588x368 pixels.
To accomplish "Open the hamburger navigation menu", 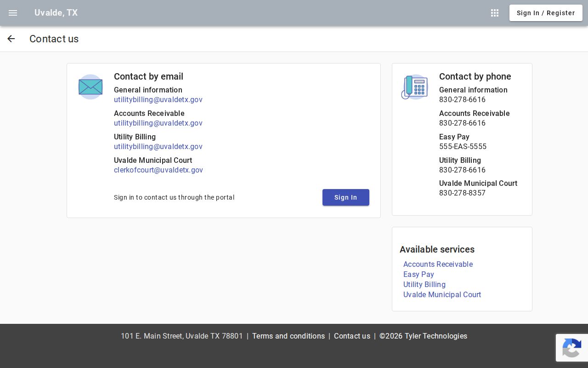I will coord(13,13).
